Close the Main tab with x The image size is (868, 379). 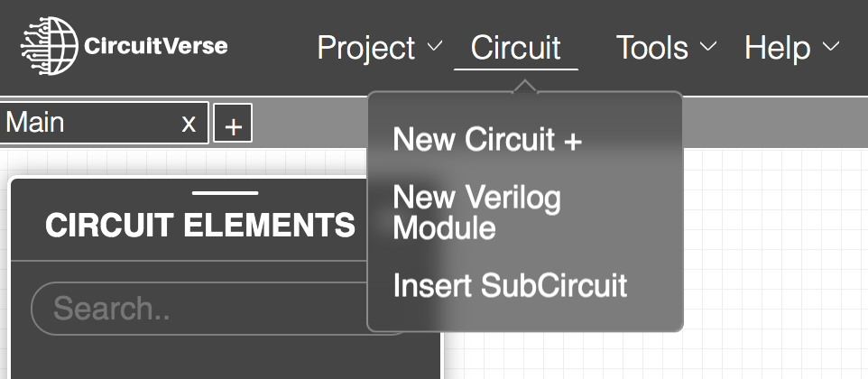click(x=189, y=123)
